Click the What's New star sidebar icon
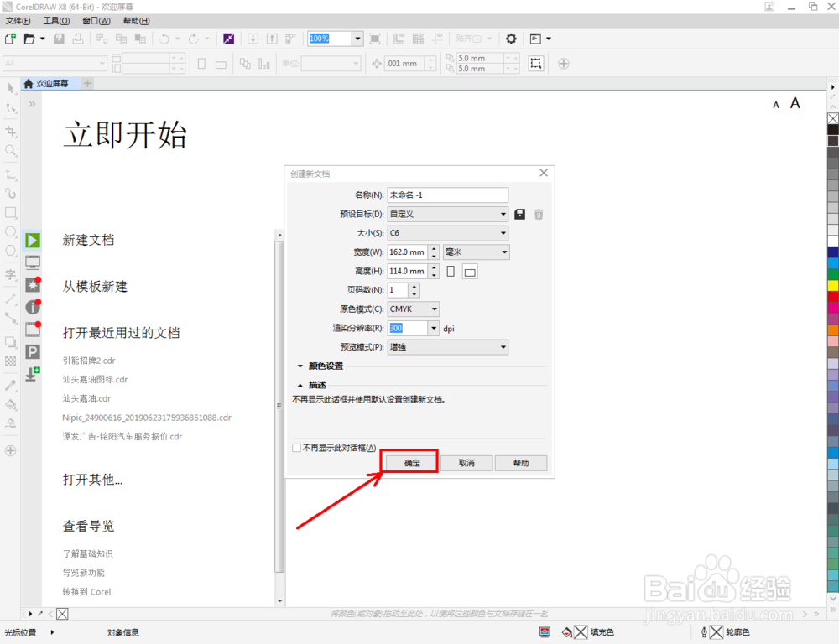This screenshot has width=839, height=644. tap(33, 284)
